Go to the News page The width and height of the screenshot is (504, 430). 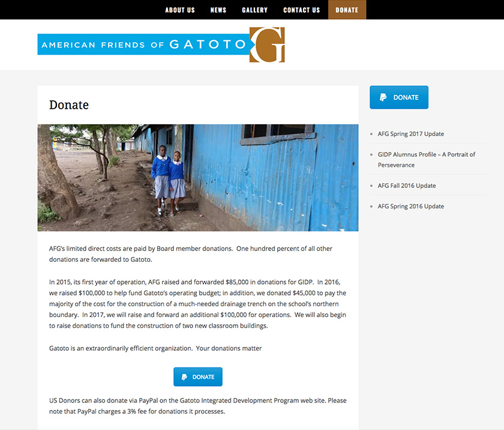(x=218, y=10)
